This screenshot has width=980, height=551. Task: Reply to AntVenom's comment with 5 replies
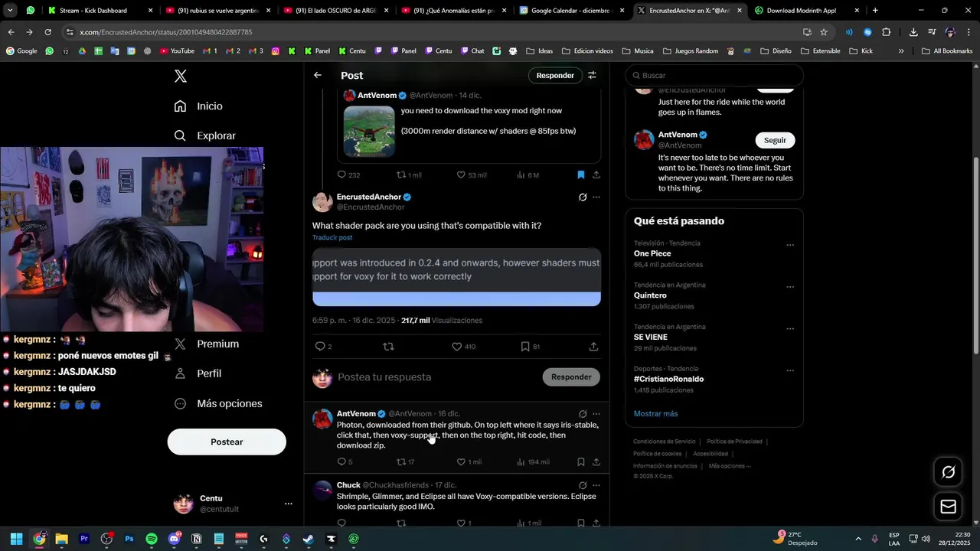pos(341,462)
